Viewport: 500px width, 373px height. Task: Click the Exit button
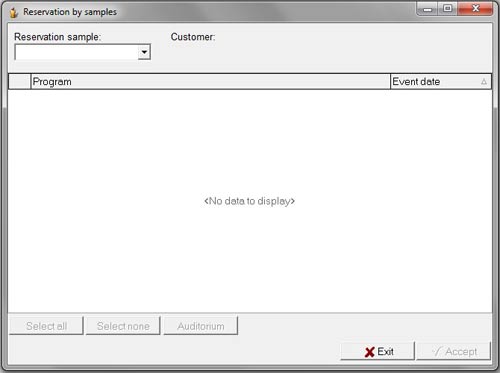click(378, 351)
